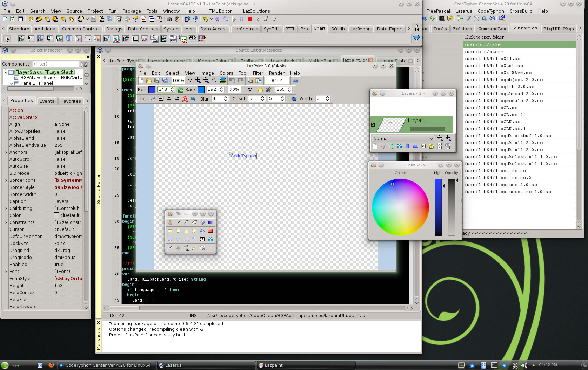Expand the Anchors property in Object Inspector
This screenshot has height=370, width=588.
tap(6, 152)
